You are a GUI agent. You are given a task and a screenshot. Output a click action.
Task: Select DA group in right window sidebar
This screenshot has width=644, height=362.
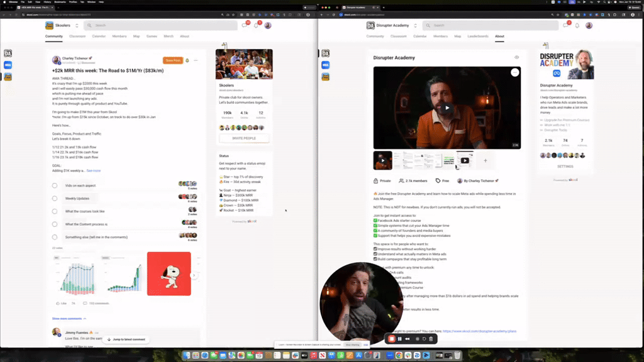tap(326, 53)
